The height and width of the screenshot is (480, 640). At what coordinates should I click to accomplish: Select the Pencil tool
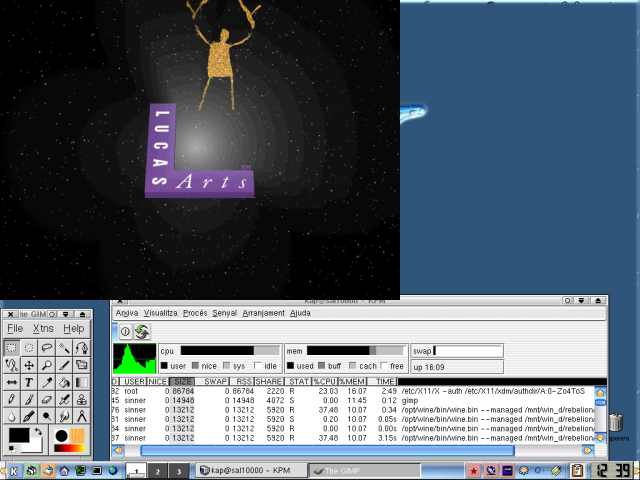11,400
